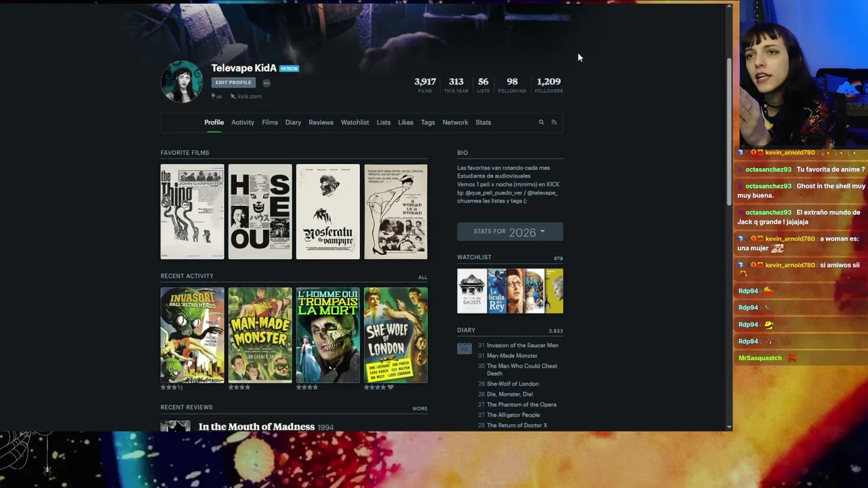Open L'Homme qui trompais la mort poster
The height and width of the screenshot is (488, 868).
[328, 335]
